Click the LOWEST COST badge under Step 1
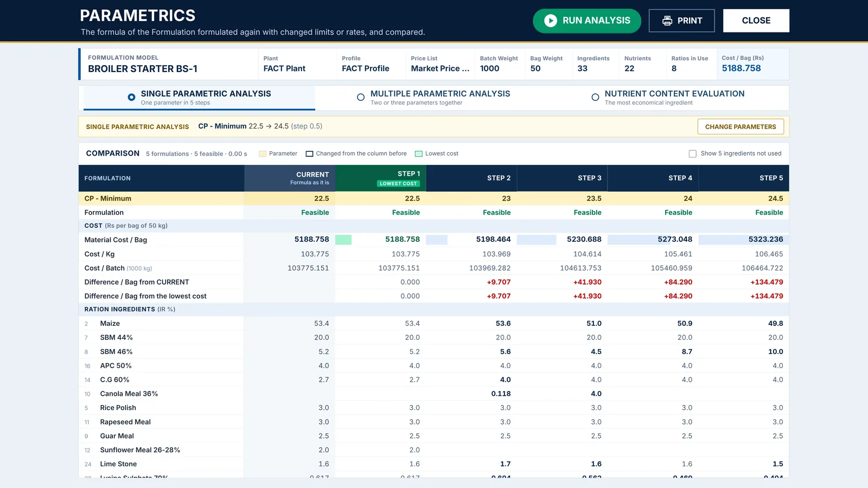The height and width of the screenshot is (488, 868). pos(398,183)
